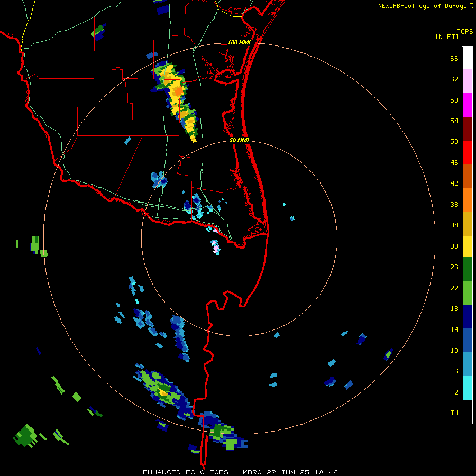The image size is (476, 476).
Task: Select the dark red legend swatch
Action: click(467, 130)
